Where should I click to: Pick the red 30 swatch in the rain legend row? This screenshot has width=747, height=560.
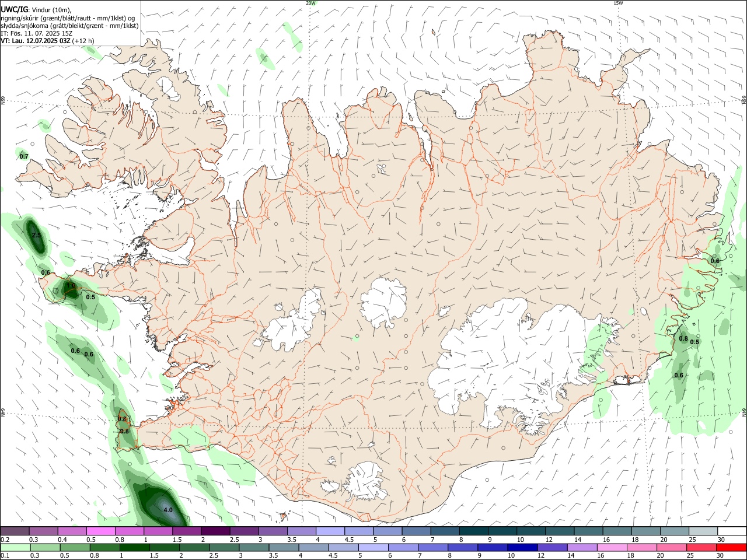[x=732, y=548]
